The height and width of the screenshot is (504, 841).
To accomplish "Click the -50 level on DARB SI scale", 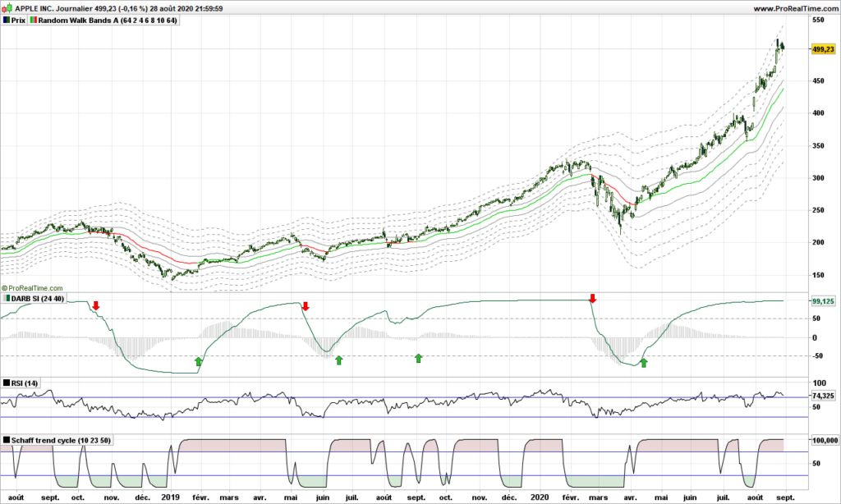I will pos(817,356).
